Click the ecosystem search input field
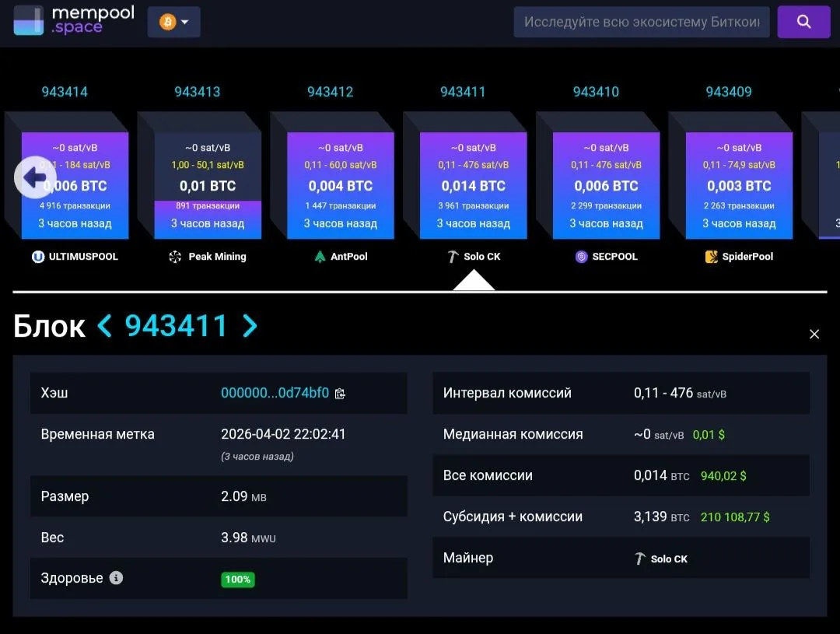This screenshot has height=634, width=840. [641, 21]
